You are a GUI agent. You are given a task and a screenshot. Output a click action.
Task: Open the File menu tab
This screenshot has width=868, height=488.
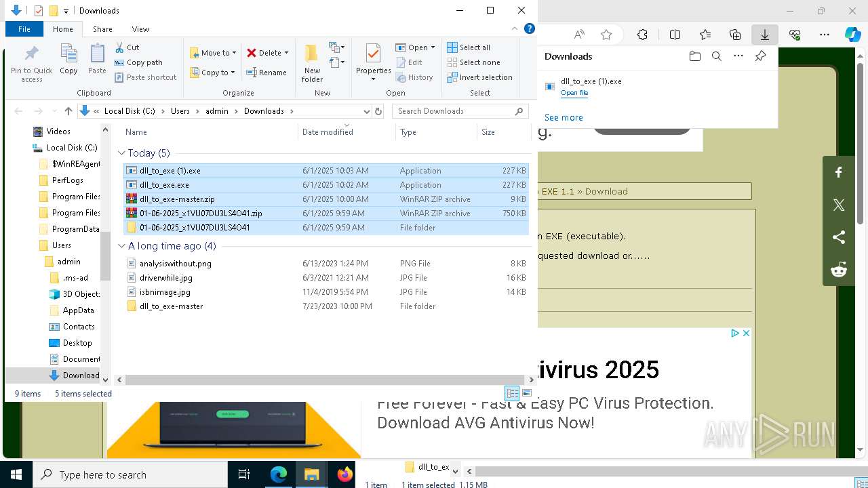pos(24,29)
